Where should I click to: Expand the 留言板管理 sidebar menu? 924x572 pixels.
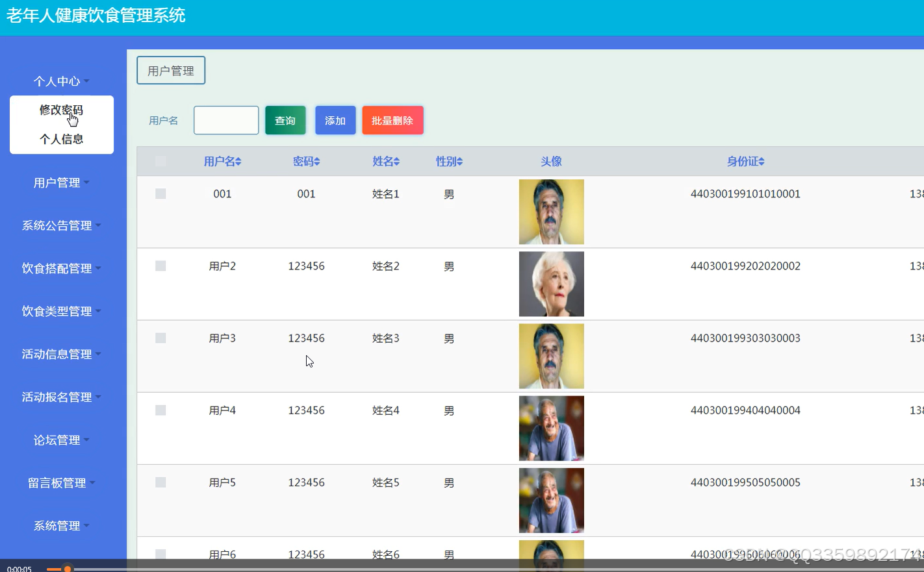[x=62, y=483]
